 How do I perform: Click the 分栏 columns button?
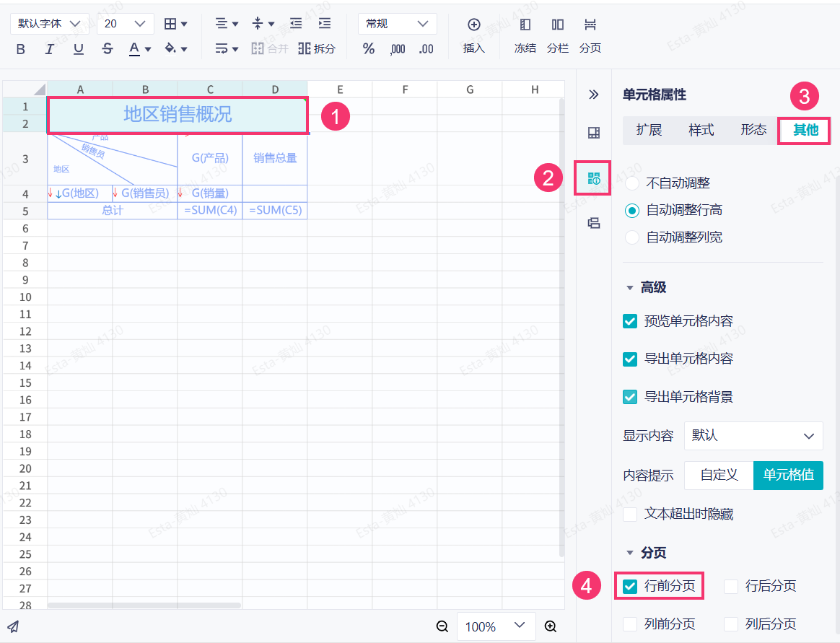click(x=558, y=36)
